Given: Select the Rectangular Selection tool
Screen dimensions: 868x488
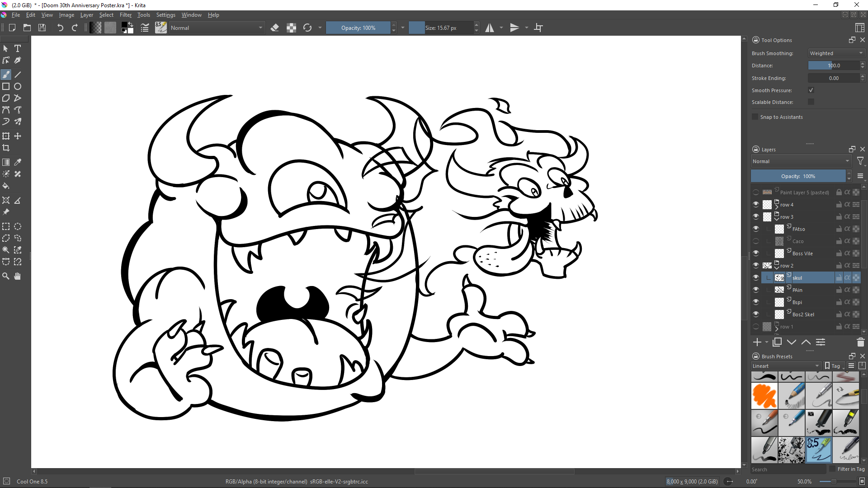Looking at the screenshot, I should tap(6, 226).
